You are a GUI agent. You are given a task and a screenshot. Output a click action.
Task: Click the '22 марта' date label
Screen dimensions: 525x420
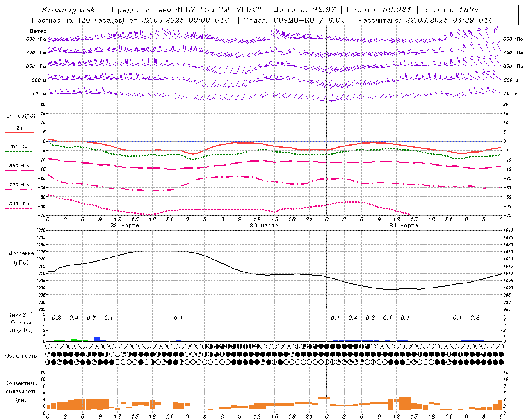click(x=125, y=226)
